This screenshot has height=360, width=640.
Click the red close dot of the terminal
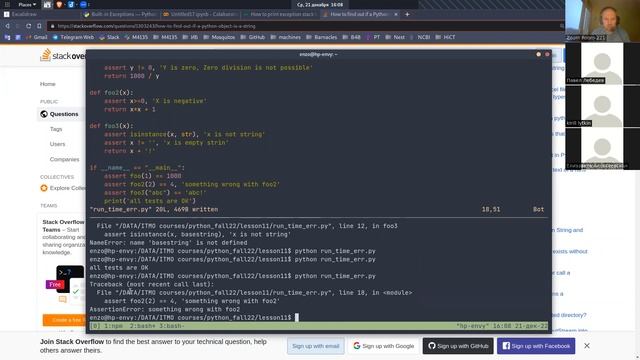pos(547,54)
